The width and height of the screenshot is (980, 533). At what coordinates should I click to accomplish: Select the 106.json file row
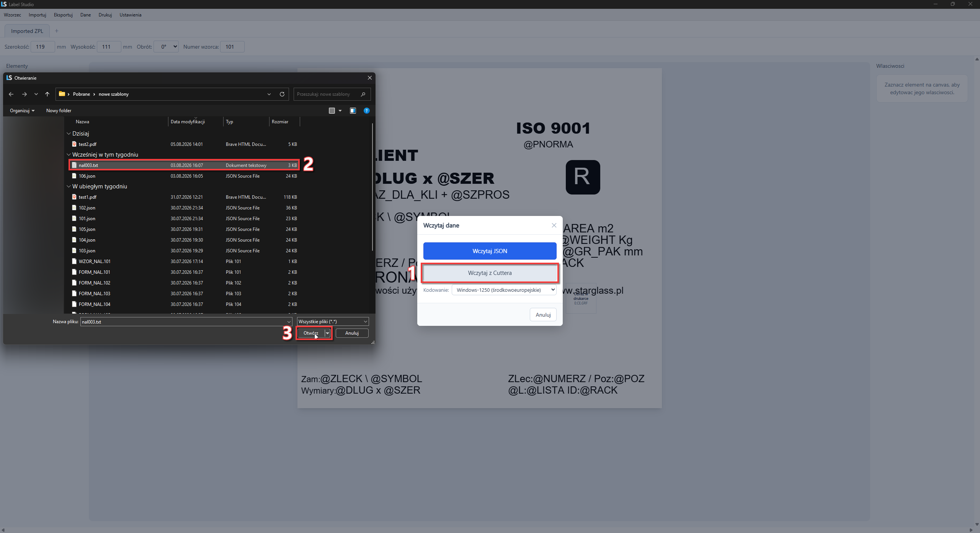(184, 176)
